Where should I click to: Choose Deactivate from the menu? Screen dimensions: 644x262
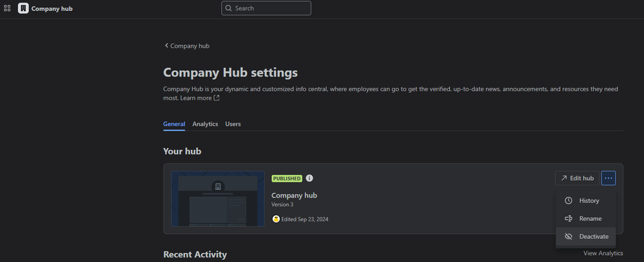coord(586,237)
